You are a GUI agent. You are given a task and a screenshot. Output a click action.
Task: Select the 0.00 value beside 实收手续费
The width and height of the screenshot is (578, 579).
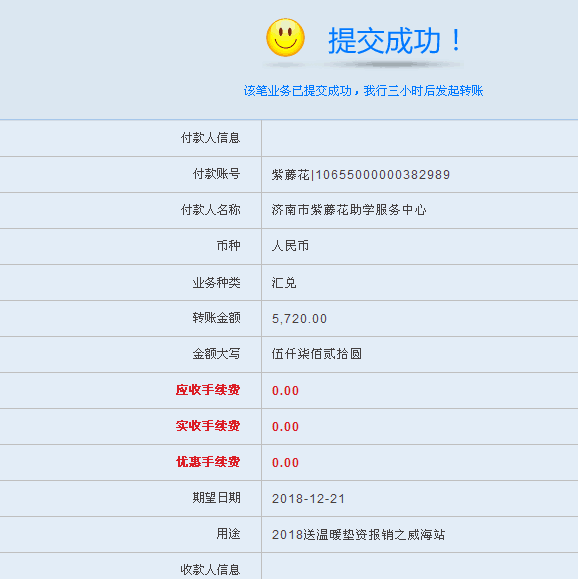click(285, 426)
